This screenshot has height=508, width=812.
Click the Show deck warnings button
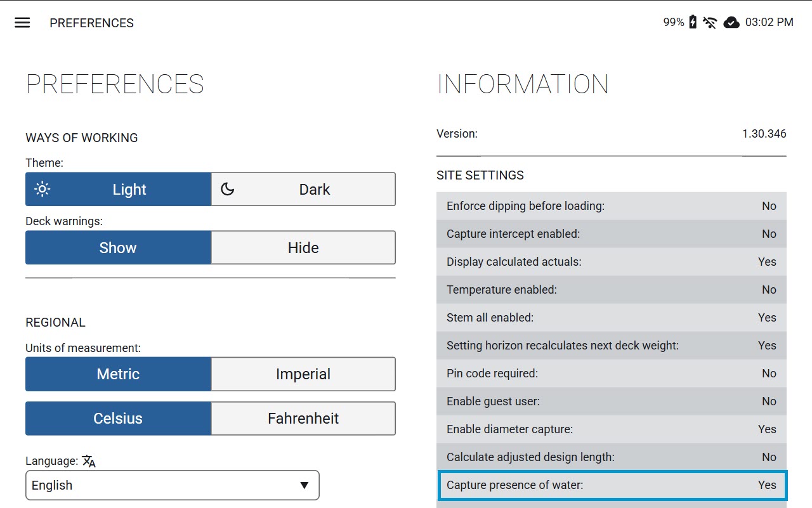[x=118, y=247]
